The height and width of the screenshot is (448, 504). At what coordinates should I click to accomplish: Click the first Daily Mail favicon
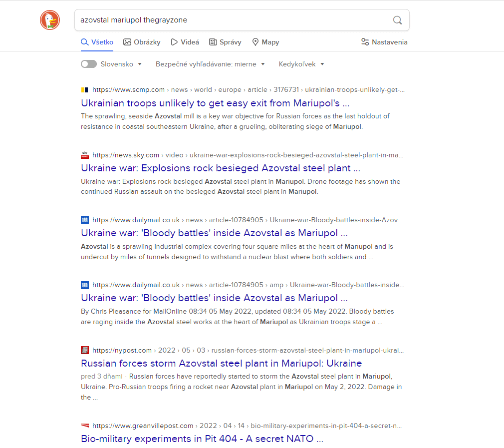(84, 220)
